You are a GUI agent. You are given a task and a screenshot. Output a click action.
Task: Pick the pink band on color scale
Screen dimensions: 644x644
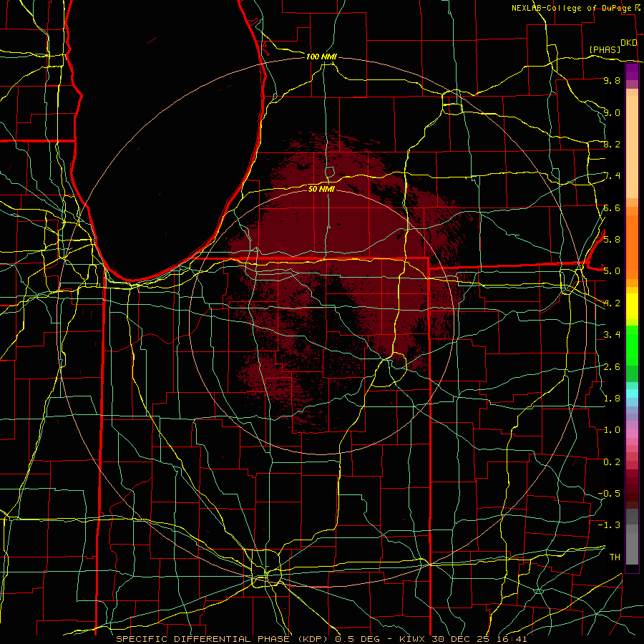[x=632, y=434]
